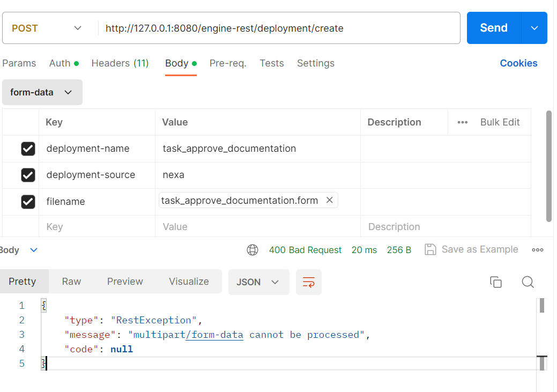
Task: Disable the deployment-source parameter
Action: click(28, 175)
